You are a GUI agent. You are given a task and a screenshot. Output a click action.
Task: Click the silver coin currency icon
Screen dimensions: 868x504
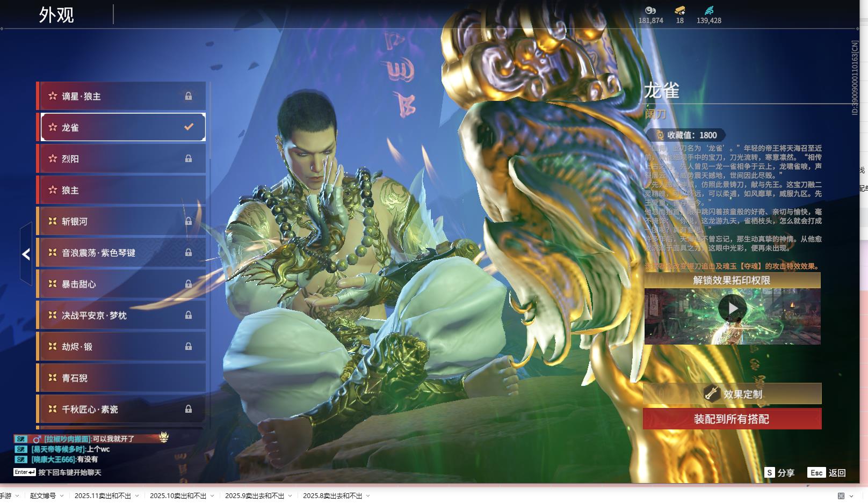coord(650,10)
